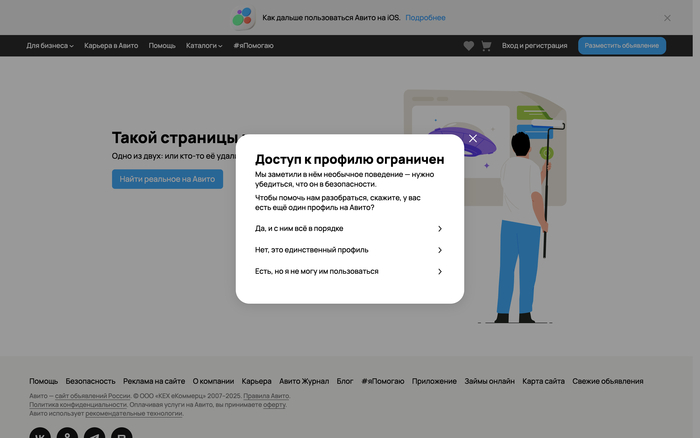Pick "Есть, но я не могу им пользоваться"
Viewport: 700px width, 438px height.
[349, 271]
